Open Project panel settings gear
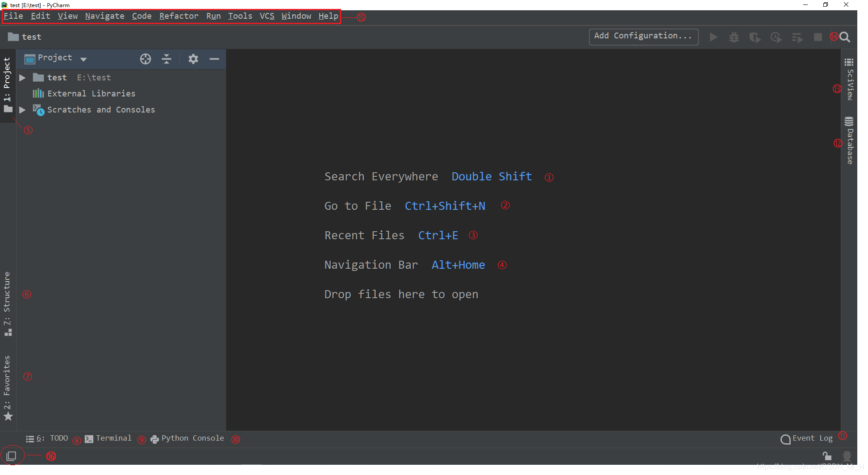This screenshot has width=868, height=475. coord(193,59)
